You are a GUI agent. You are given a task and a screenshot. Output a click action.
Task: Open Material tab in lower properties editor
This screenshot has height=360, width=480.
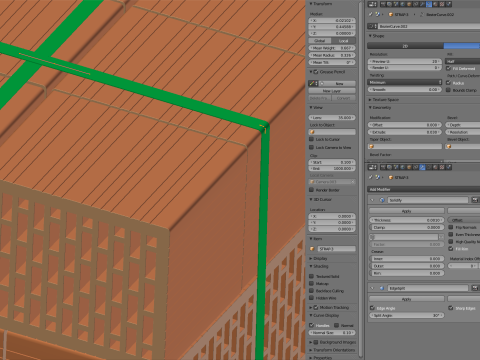(436, 167)
